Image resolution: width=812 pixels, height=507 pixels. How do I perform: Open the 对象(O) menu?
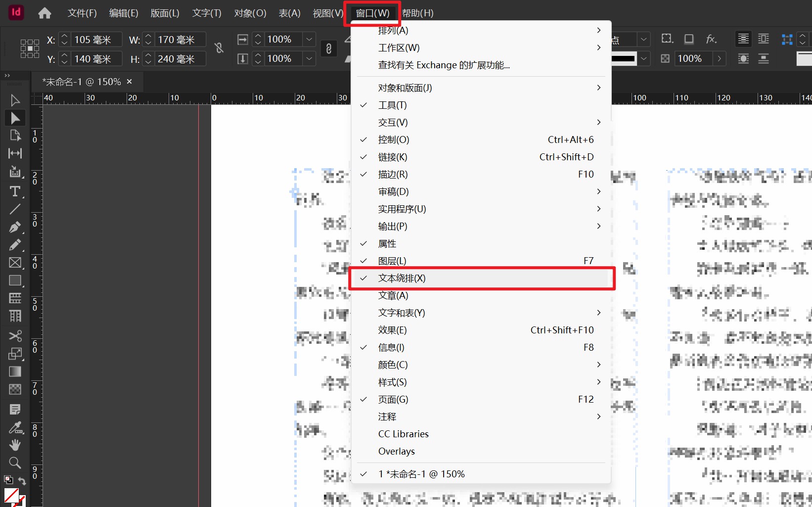250,13
